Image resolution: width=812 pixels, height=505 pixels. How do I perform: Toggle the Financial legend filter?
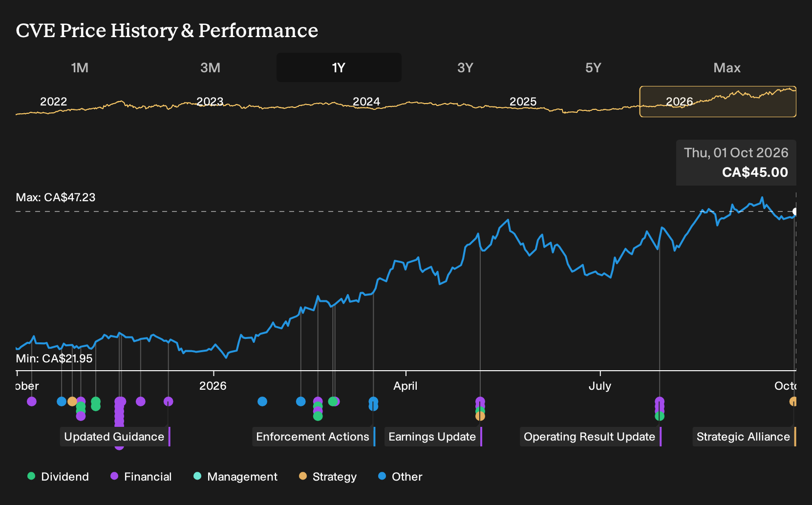point(141,477)
